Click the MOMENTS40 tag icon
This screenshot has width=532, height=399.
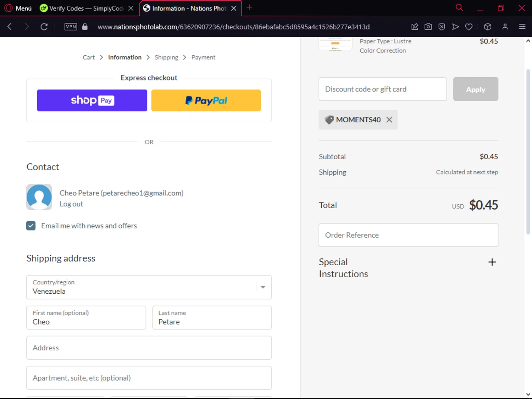pos(329,120)
